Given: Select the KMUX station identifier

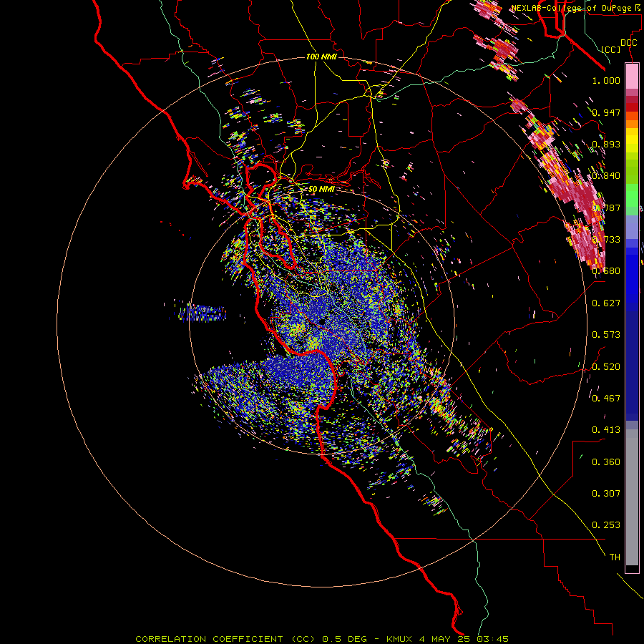Looking at the screenshot, I should (x=399, y=639).
